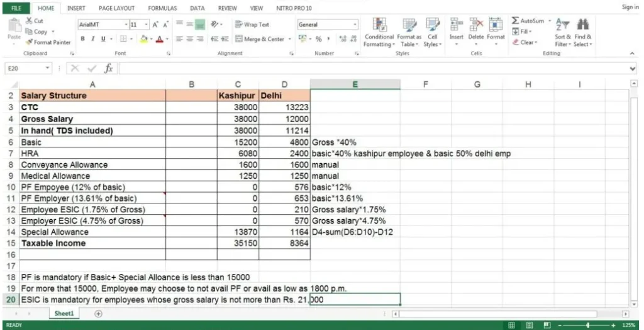Image resolution: width=644 pixels, height=330 pixels.
Task: Open the Fill Color bucket picker
Action: coord(144,38)
